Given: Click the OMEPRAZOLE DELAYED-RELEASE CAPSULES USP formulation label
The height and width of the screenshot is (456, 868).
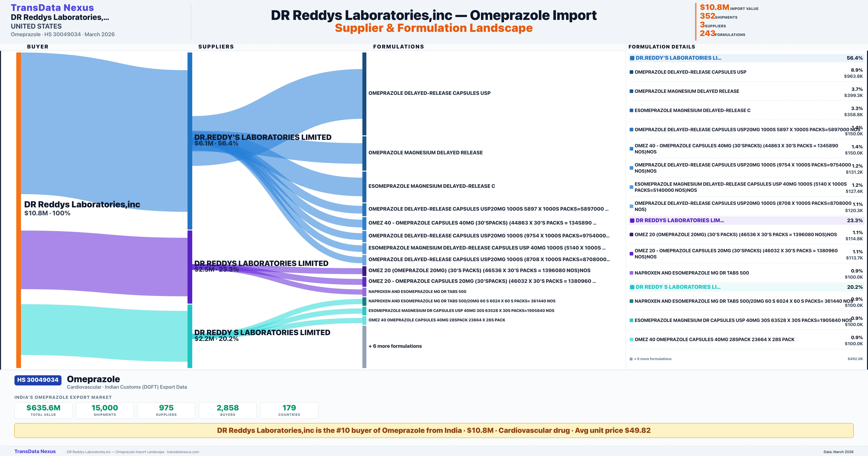Looking at the screenshot, I should (x=429, y=93).
